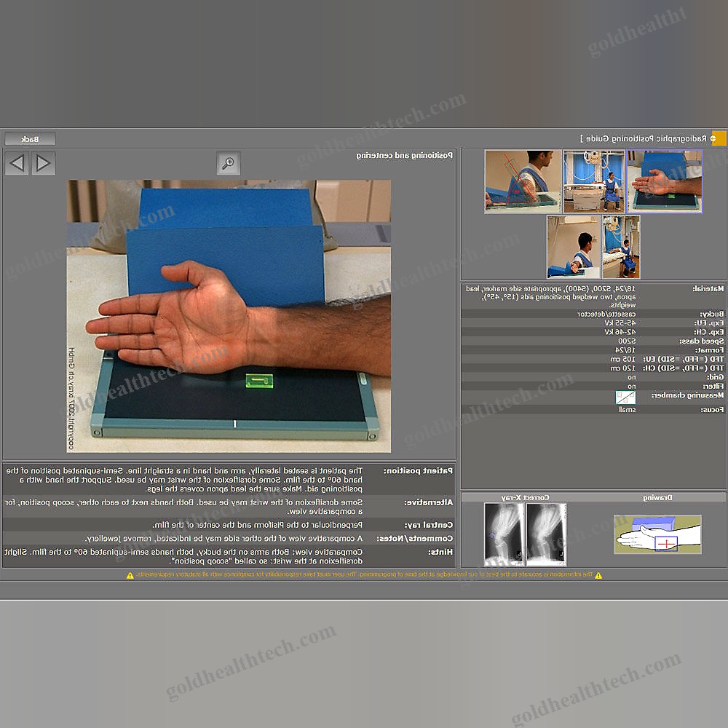Click the 'Drawing' panel header

click(657, 498)
